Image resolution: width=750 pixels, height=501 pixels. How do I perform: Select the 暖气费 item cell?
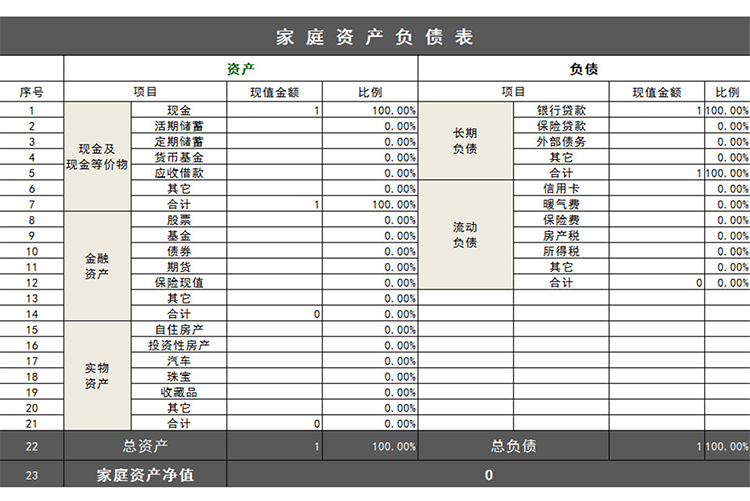click(x=561, y=204)
